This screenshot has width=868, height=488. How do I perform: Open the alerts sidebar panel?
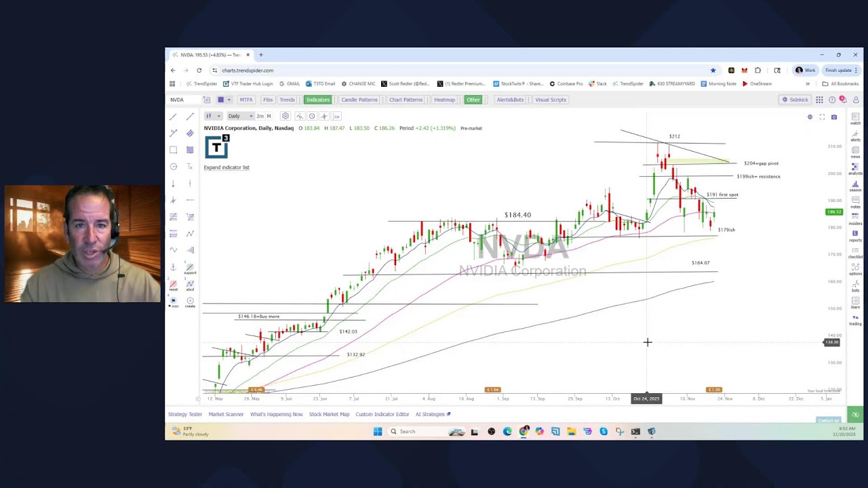[x=855, y=136]
